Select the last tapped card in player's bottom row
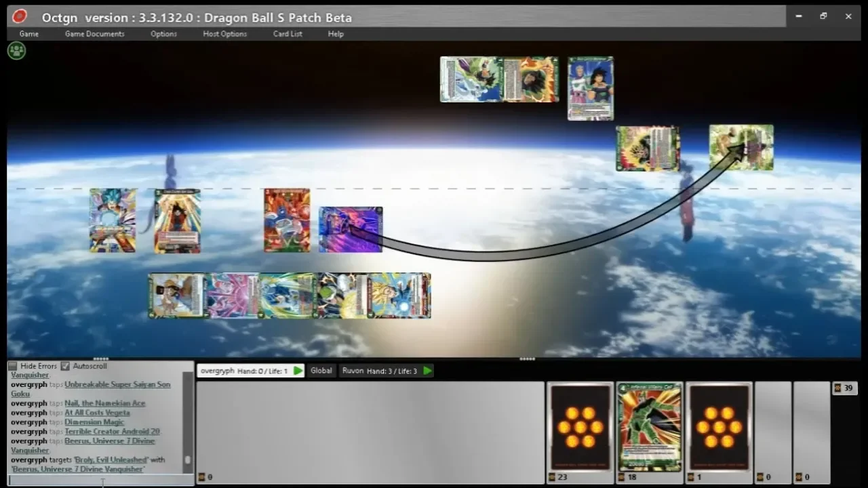 point(399,296)
